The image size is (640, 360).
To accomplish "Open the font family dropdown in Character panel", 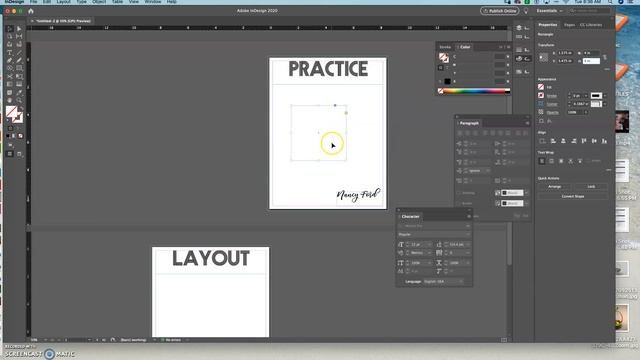I will (468, 226).
